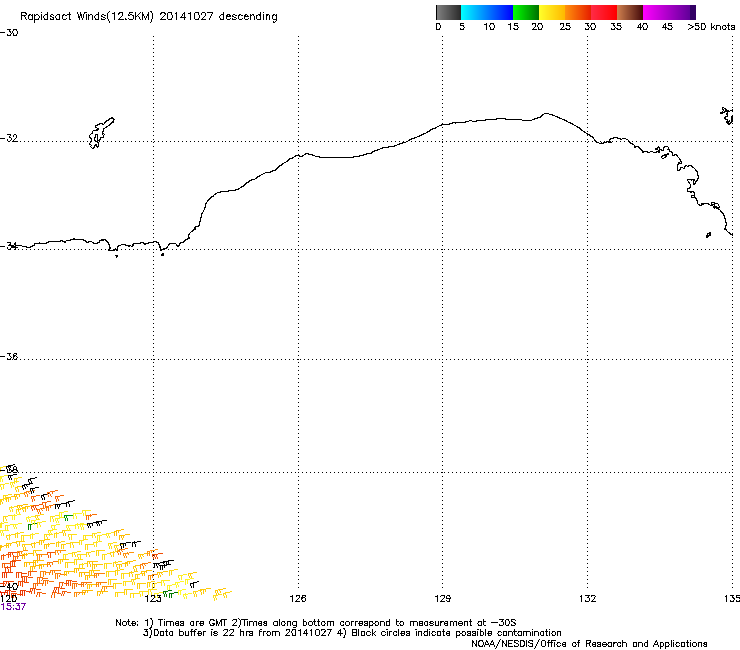Click the red 30-35 knots color segment

(604, 12)
